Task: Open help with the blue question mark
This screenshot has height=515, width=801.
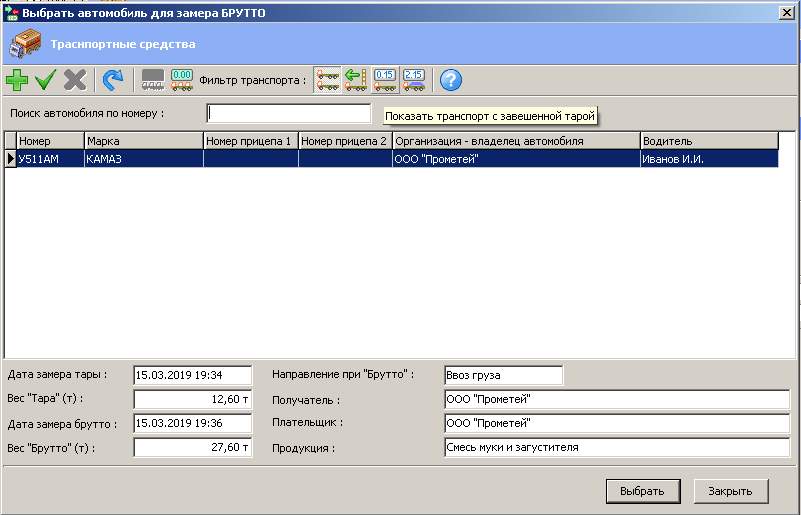Action: tap(450, 80)
